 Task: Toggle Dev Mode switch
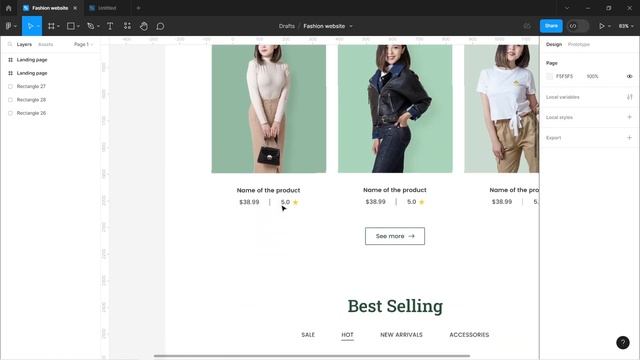click(x=578, y=26)
